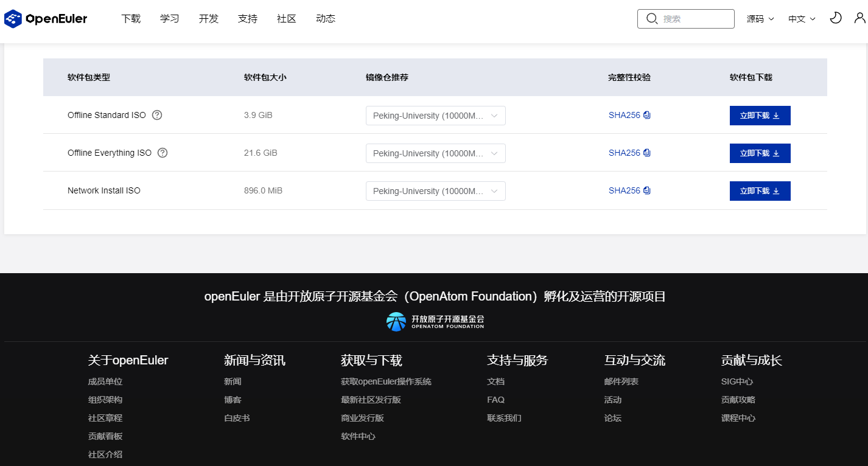Open 博客 footer link

[233, 400]
